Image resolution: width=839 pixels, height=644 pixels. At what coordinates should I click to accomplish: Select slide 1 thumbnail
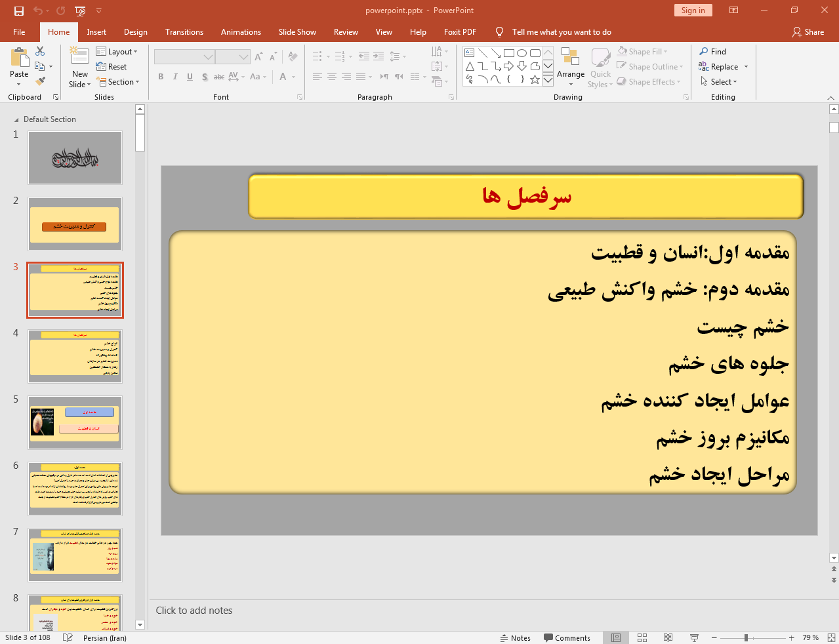[75, 158]
